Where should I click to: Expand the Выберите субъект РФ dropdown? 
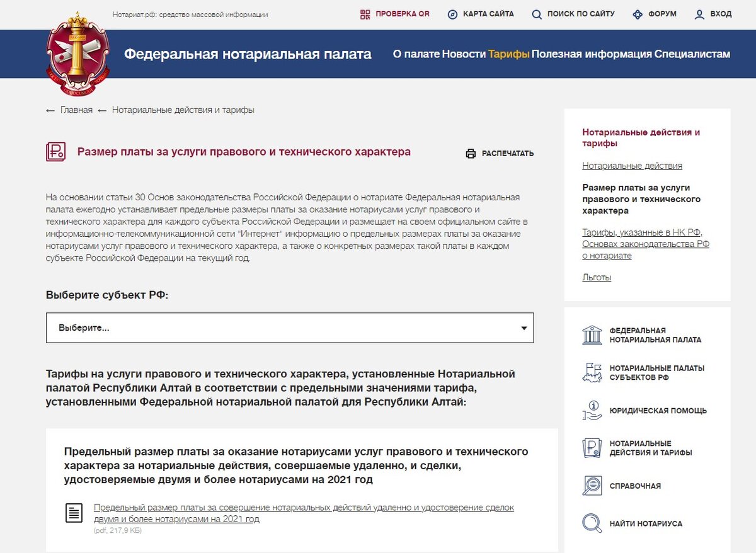click(x=290, y=328)
